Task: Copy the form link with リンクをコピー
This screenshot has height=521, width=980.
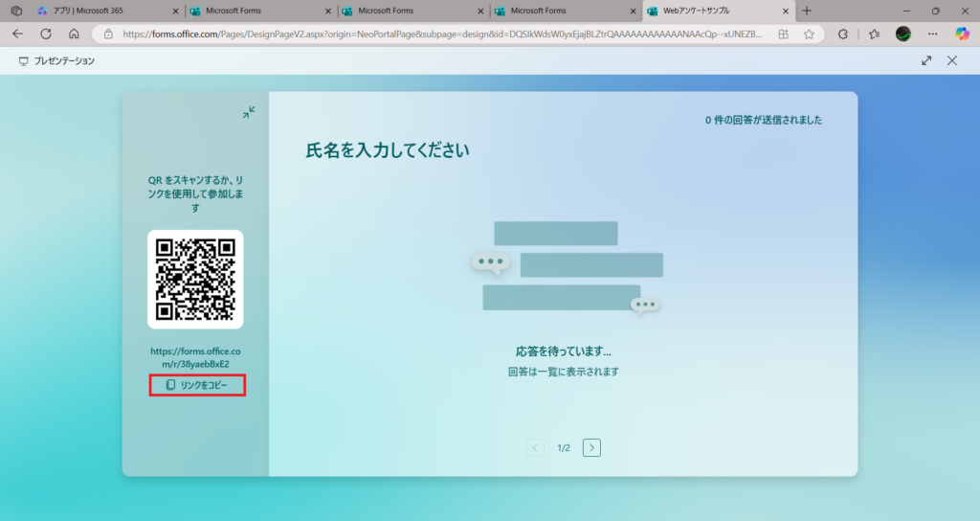Action: pos(197,385)
